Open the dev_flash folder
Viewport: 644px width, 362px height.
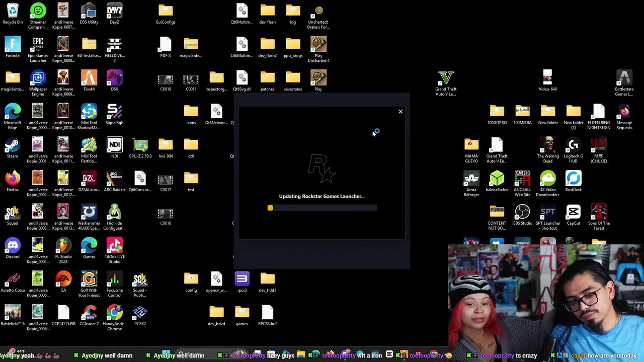pyautogui.click(x=267, y=14)
